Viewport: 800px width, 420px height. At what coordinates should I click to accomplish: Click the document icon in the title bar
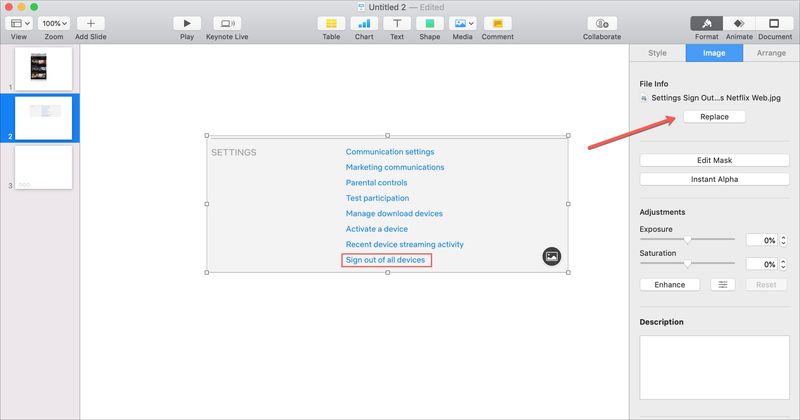point(361,7)
